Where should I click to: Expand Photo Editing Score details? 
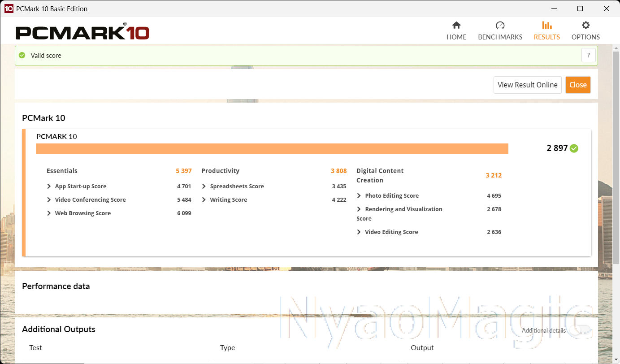pos(359,196)
